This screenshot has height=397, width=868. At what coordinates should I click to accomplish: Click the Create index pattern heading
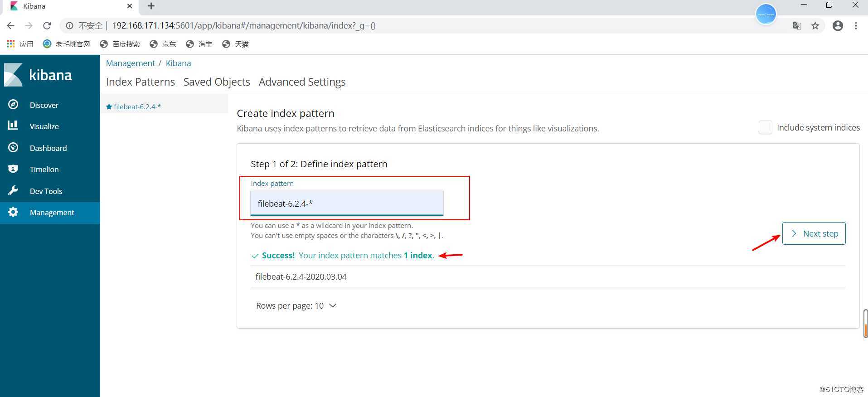286,113
